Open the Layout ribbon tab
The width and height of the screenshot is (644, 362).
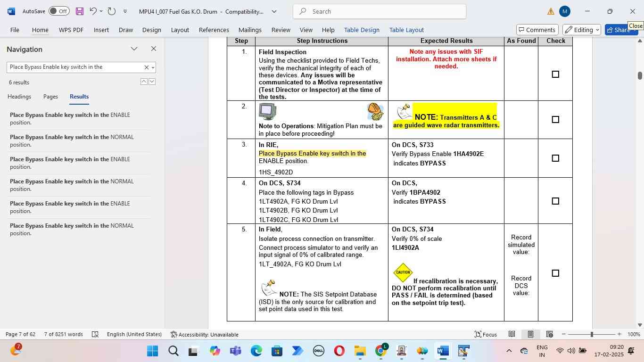(x=180, y=30)
